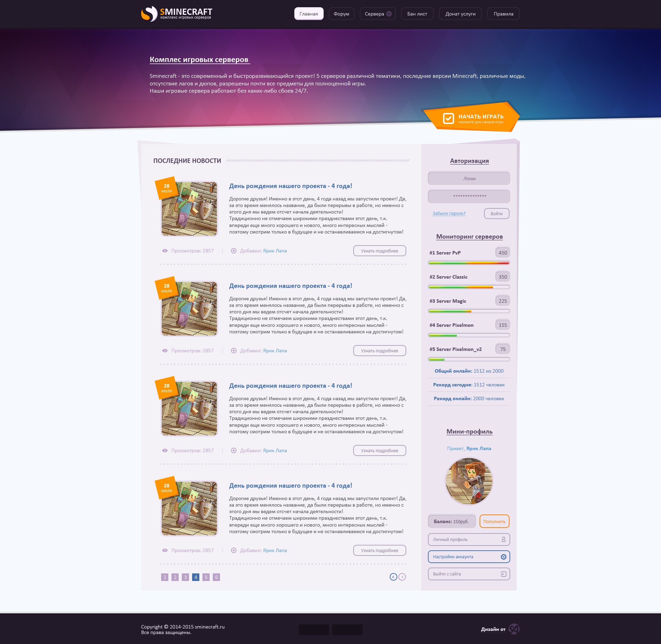
Task: Click the designer logo icon in footer
Action: point(514,629)
